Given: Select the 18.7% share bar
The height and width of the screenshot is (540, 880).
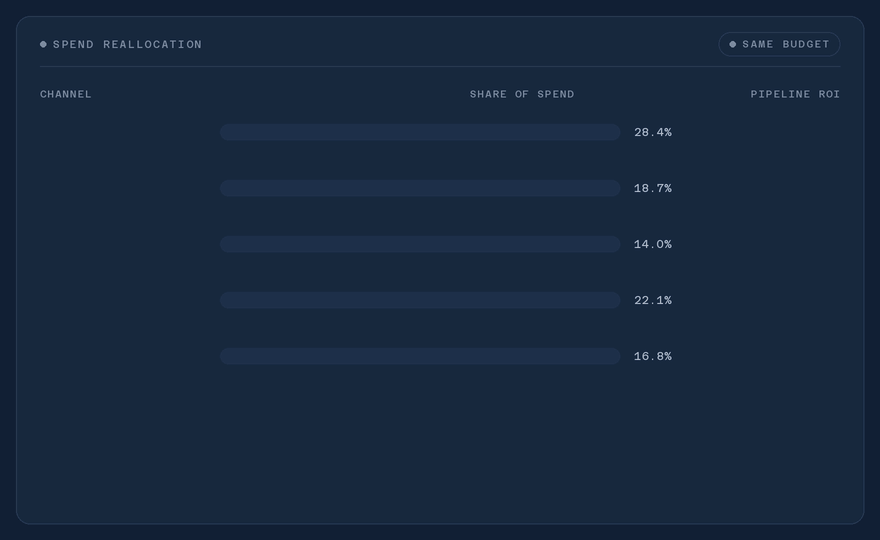Looking at the screenshot, I should point(420,188).
